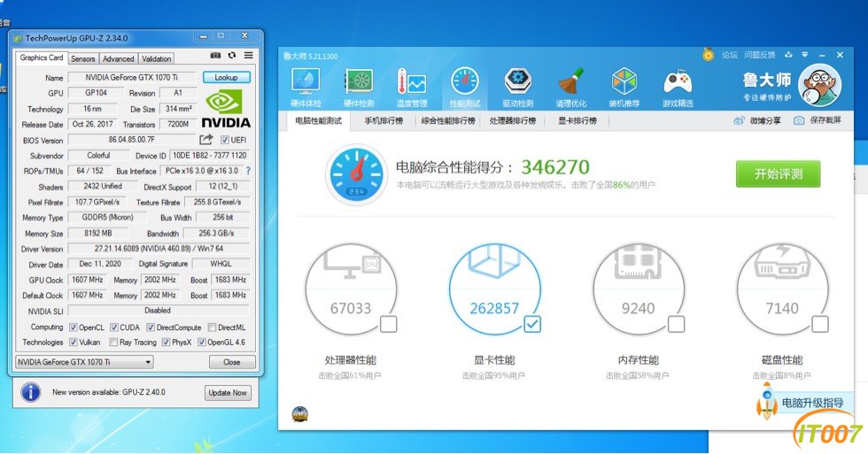Click the GPU name field NVIDIA GeForce GTX 1070 Ti
Viewport: 868px width, 454px height.
tap(132, 77)
